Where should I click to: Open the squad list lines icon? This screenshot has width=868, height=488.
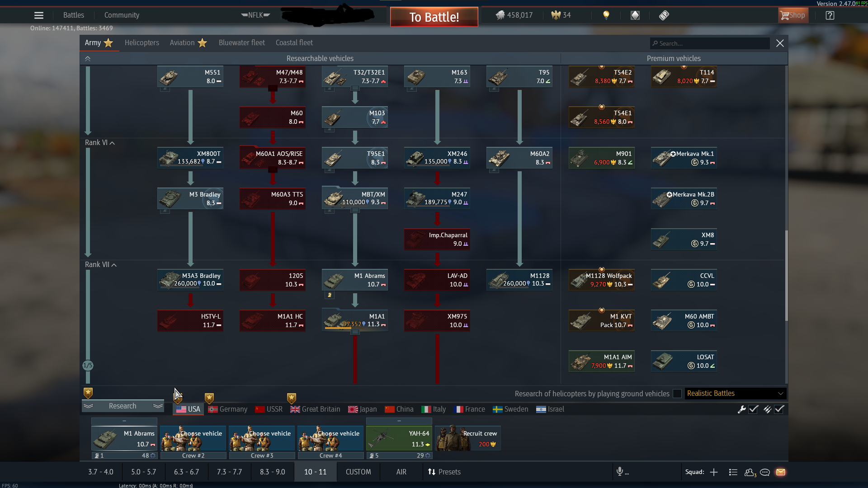point(733,472)
